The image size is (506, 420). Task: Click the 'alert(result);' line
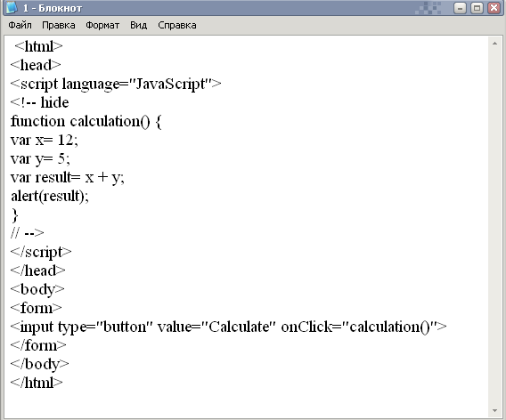pos(50,196)
